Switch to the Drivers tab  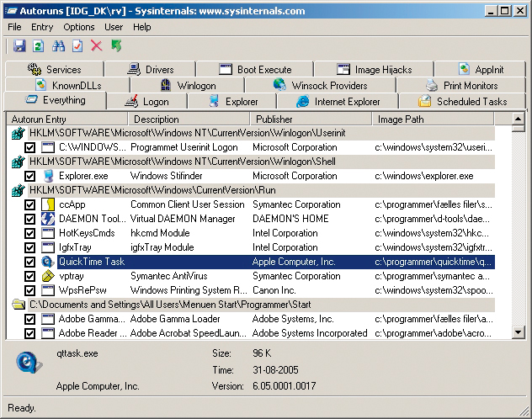click(151, 70)
